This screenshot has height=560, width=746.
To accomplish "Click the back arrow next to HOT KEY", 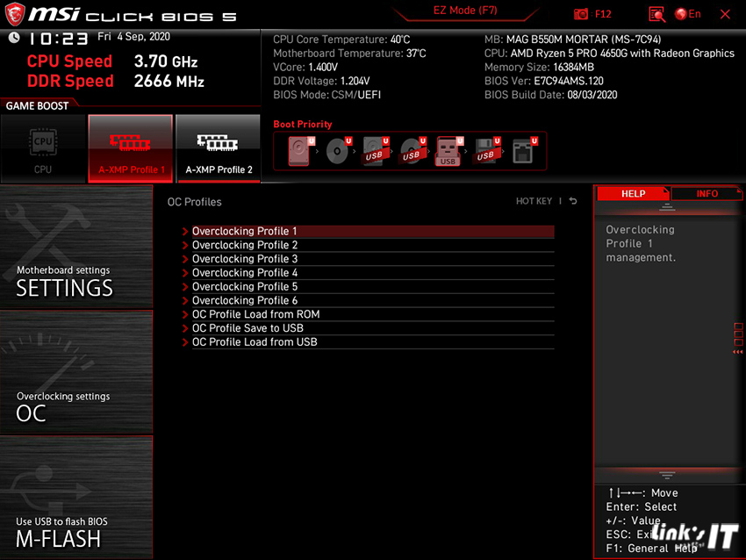I will tap(573, 201).
